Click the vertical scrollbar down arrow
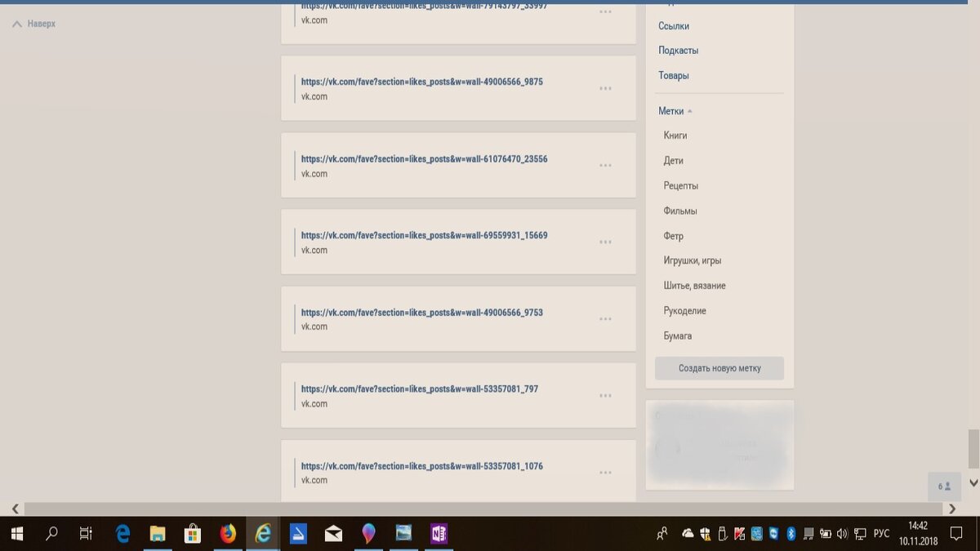Image resolution: width=980 pixels, height=551 pixels. 973,483
